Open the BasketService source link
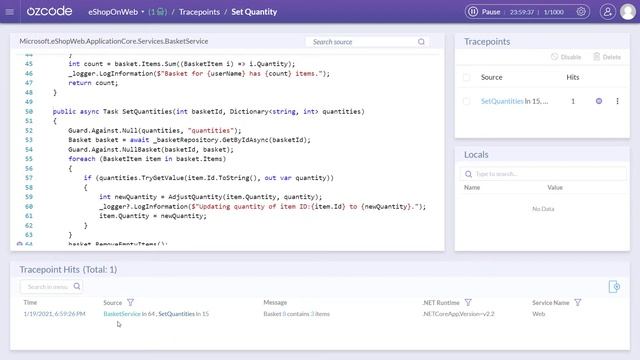 pos(122,314)
